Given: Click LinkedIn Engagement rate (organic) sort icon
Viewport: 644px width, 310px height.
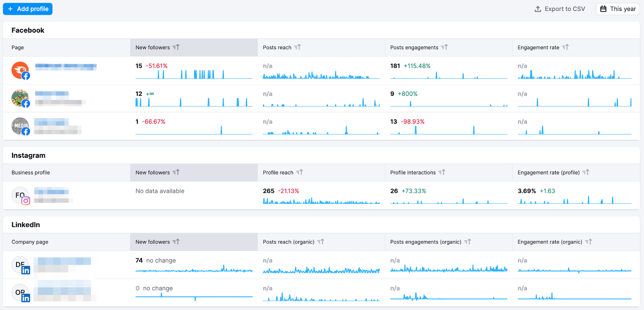Looking at the screenshot, I should click(x=588, y=242).
